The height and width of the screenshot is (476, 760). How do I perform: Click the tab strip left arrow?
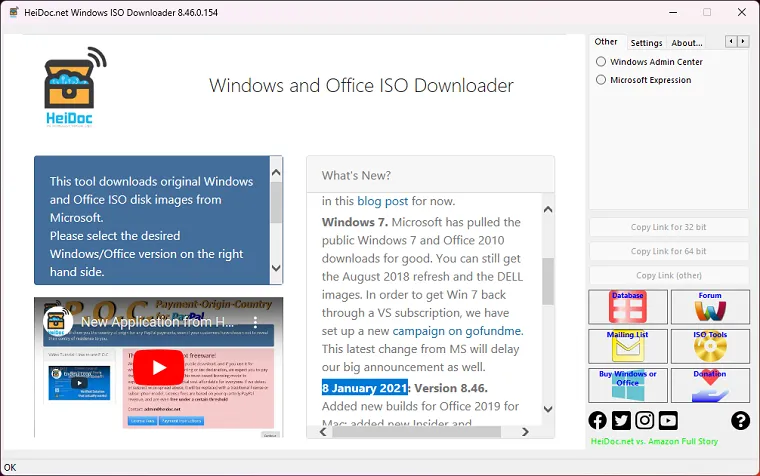[731, 42]
